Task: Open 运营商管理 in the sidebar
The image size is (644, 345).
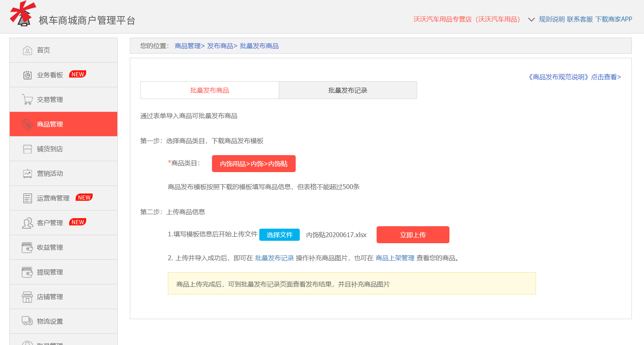Action: tap(53, 198)
